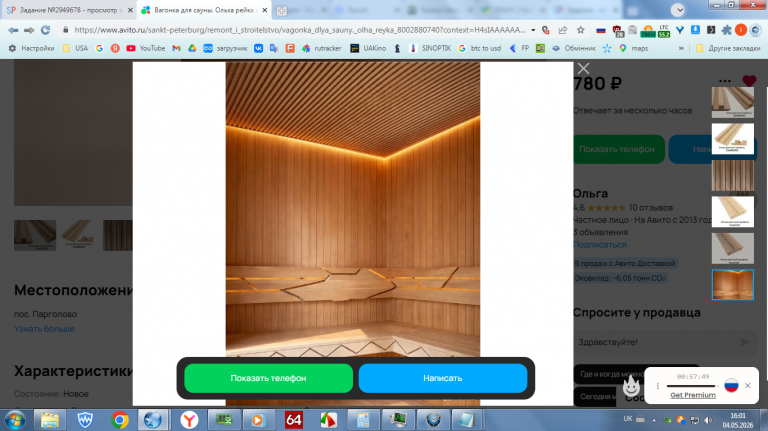
Task: Click the share page icon in address bar
Action: [x=563, y=30]
